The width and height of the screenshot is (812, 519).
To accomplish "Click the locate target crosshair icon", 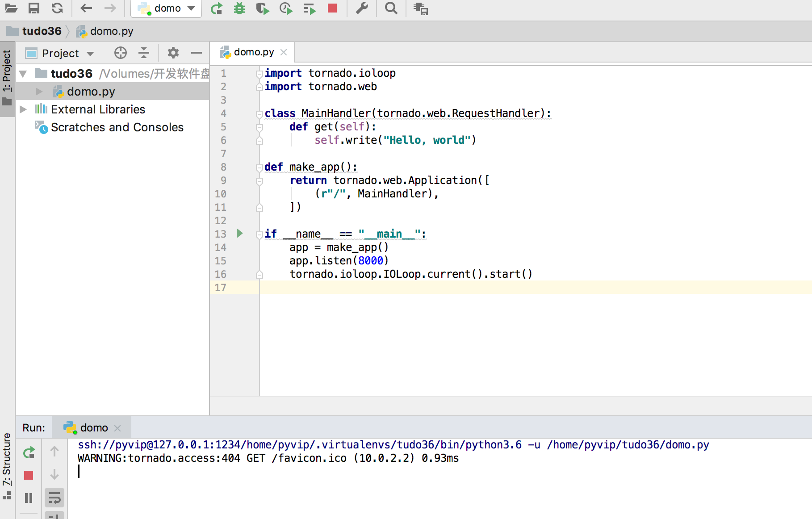I will 120,53.
